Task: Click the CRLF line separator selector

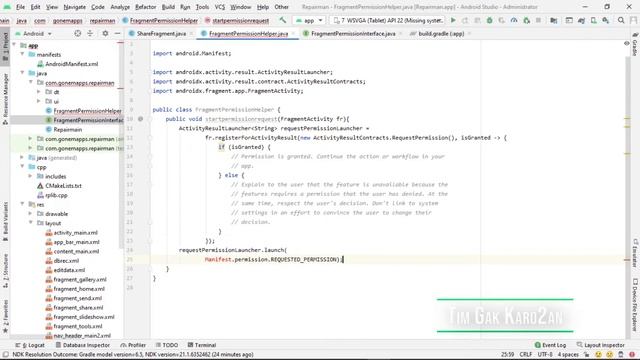Action: coord(526,354)
